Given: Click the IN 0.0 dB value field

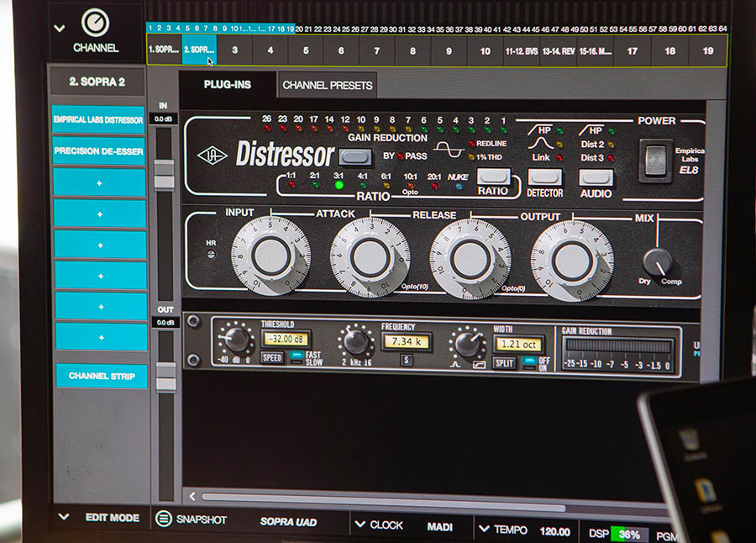Looking at the screenshot, I should (x=164, y=119).
